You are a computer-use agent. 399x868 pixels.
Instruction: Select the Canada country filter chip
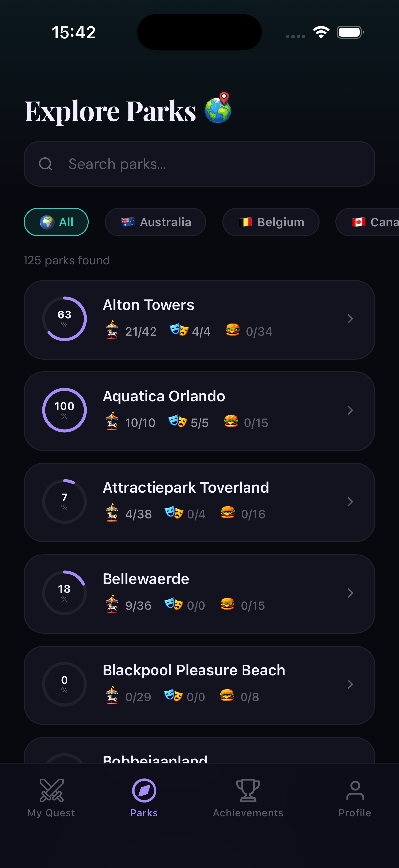(x=367, y=222)
